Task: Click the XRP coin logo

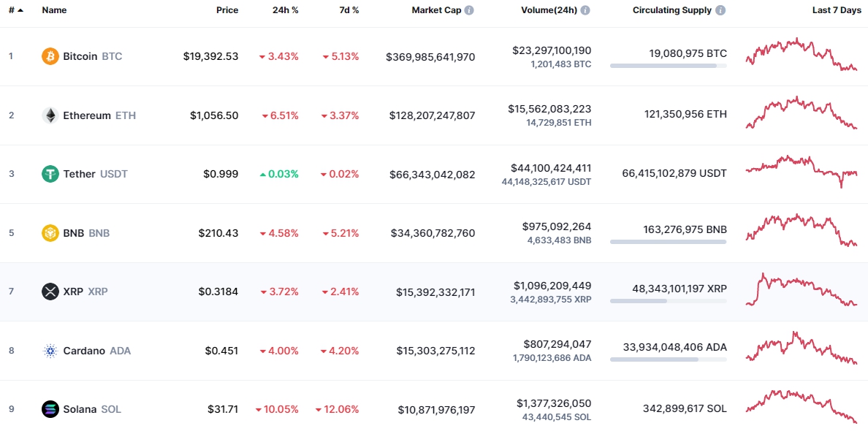Action: (x=50, y=292)
